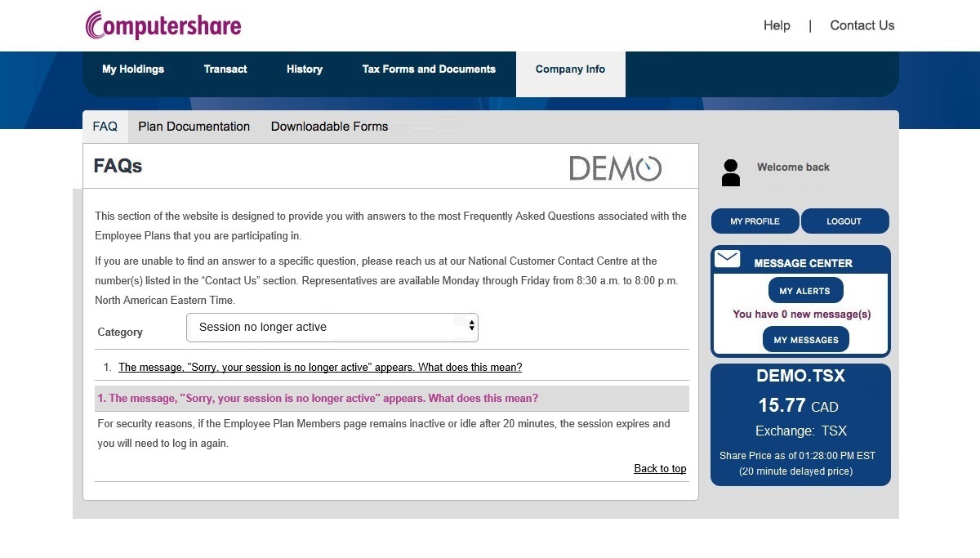Open the Transact menu
980x558 pixels.
(x=225, y=69)
